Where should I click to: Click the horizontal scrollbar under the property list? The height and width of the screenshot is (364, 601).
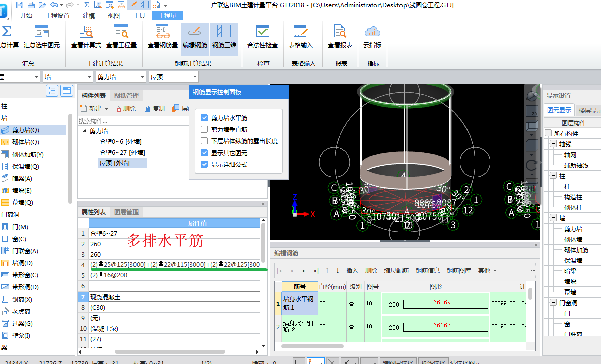[170, 352]
